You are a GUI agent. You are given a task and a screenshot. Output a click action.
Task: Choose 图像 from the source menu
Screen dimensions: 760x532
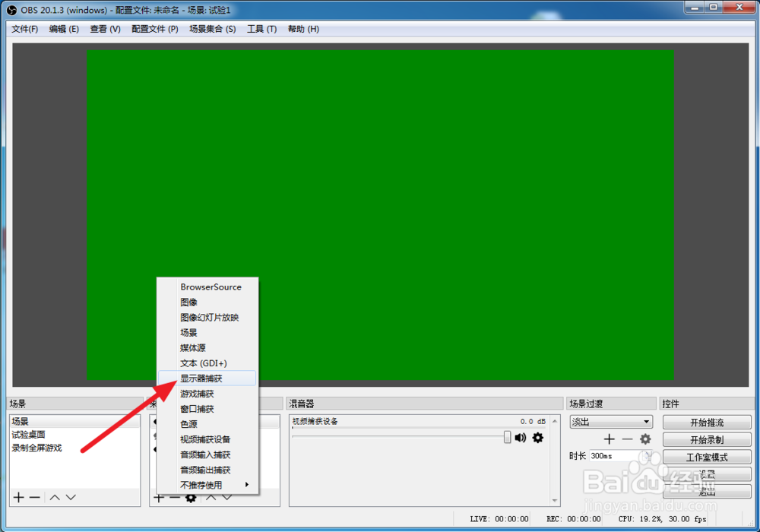pos(207,302)
